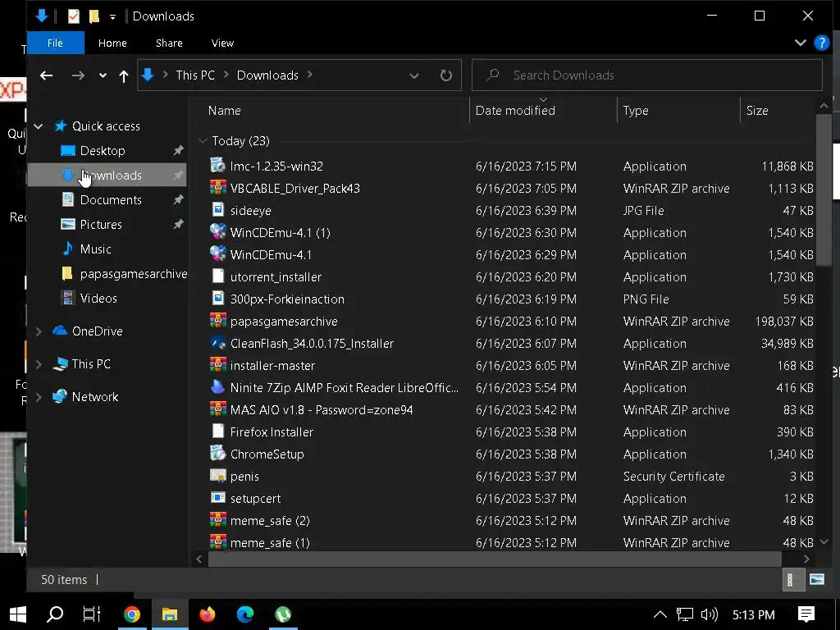Click the MAS AIO v1.8 archive icon
The width and height of the screenshot is (840, 630).
click(x=217, y=409)
